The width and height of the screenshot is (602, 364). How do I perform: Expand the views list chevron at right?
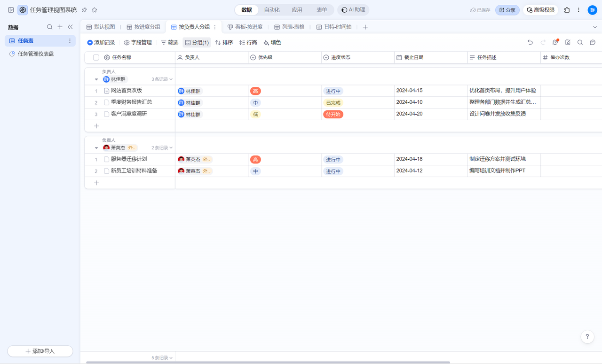(594, 27)
